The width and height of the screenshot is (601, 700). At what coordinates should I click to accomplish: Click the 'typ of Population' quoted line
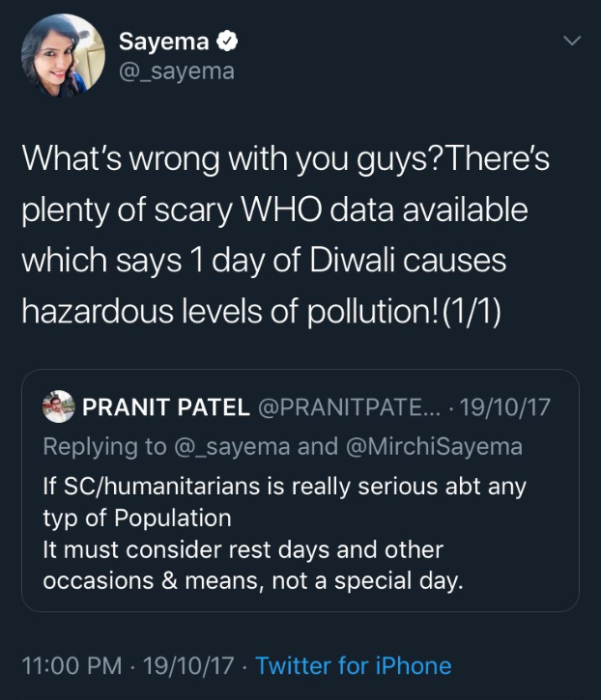137,518
